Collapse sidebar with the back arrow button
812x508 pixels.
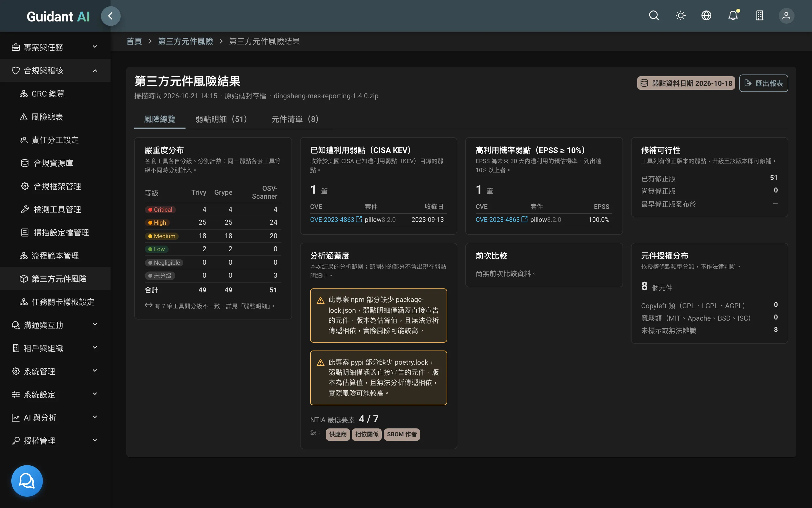click(111, 16)
